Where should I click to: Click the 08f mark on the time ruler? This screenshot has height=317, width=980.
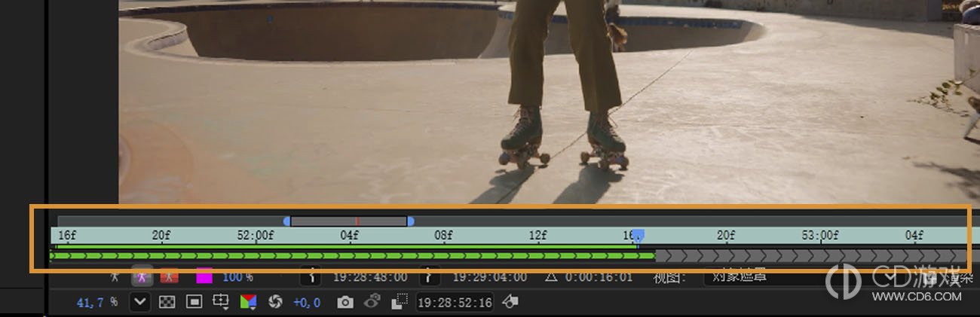pyautogui.click(x=443, y=236)
